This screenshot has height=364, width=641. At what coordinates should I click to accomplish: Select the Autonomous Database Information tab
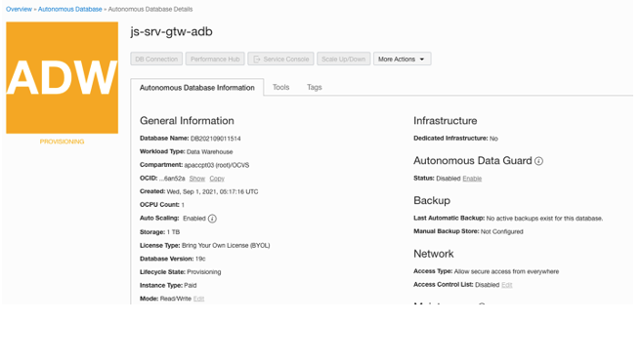(197, 87)
